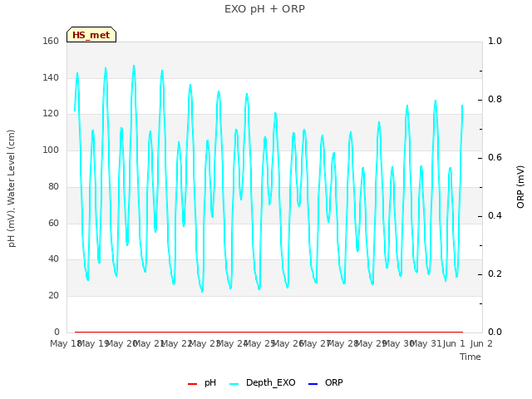Viewport: 532px width, 399px height.
Task: Click the lowest Depth_EXO trough near May 23
Action: (202, 291)
